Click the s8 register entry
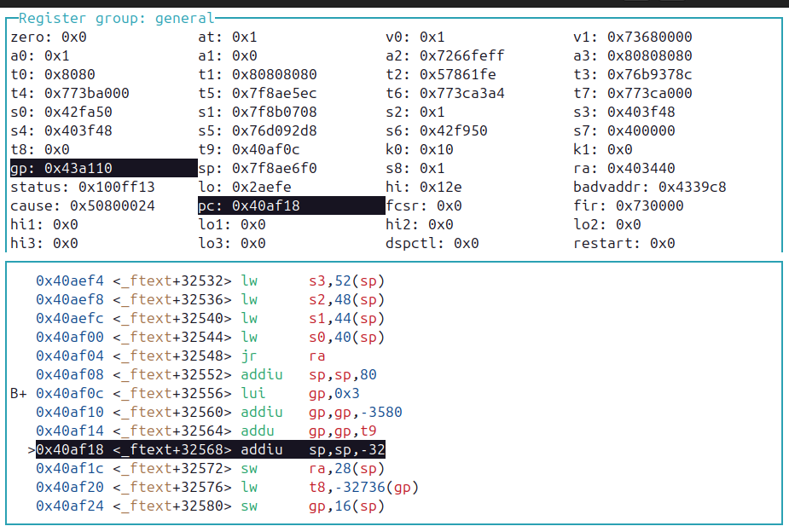789x532 pixels. [x=415, y=168]
